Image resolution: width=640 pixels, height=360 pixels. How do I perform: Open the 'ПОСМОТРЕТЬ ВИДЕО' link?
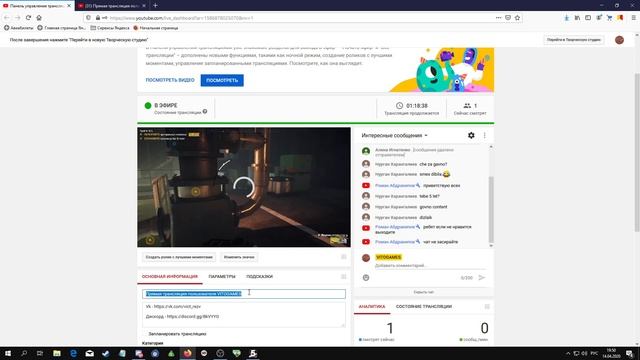(x=170, y=80)
